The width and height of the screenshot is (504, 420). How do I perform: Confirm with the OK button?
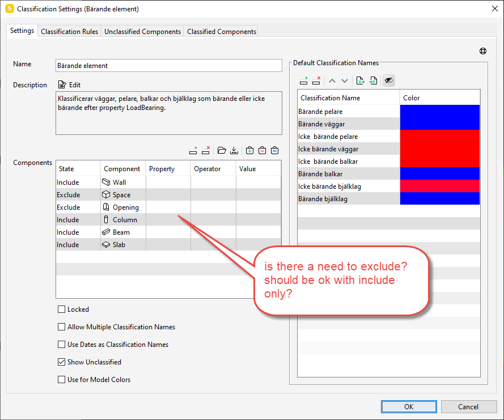point(409,406)
